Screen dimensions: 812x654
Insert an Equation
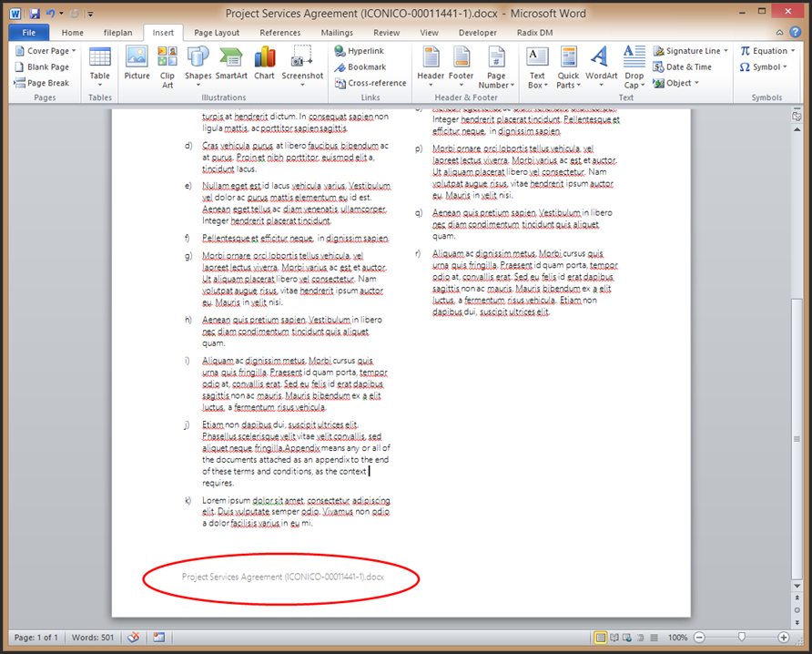pyautogui.click(x=767, y=51)
